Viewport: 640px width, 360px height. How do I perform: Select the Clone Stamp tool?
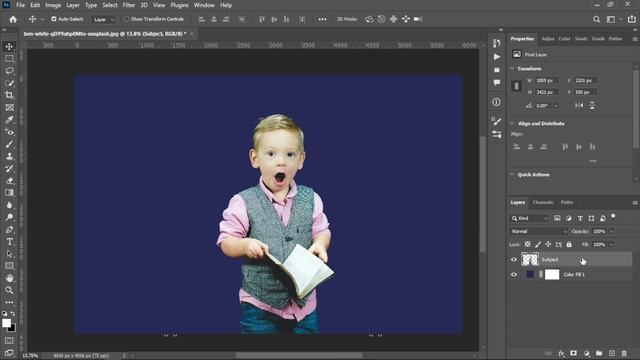coord(9,156)
